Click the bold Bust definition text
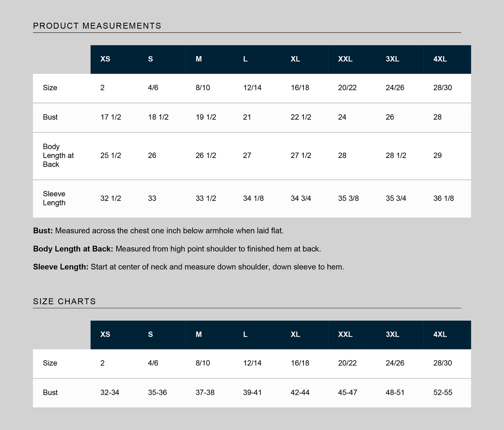Image resolution: width=504 pixels, height=430 pixels. (x=43, y=231)
